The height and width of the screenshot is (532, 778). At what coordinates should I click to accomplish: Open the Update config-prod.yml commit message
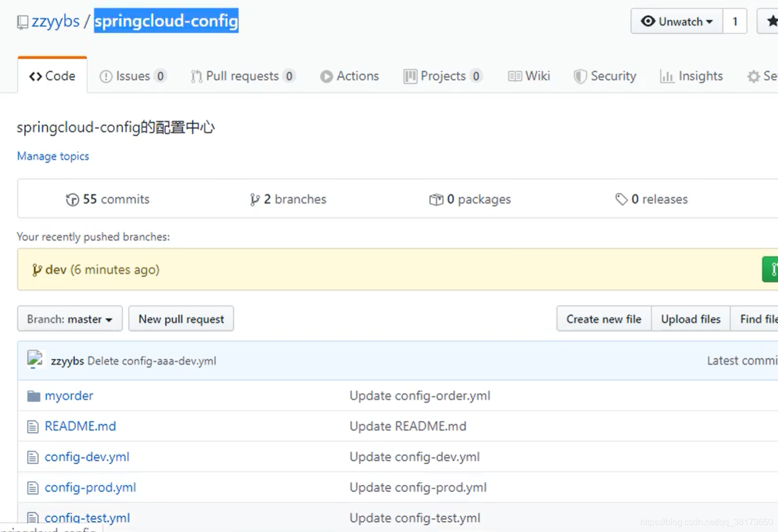418,487
